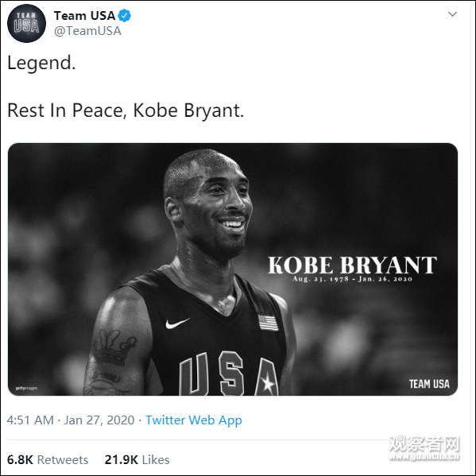Image resolution: width=476 pixels, height=476 pixels.
Task: Open the Twitter Web App link
Action: (194, 420)
